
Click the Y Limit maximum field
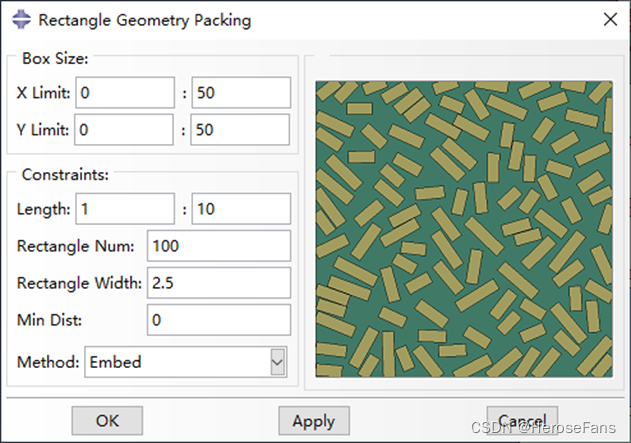pos(240,130)
